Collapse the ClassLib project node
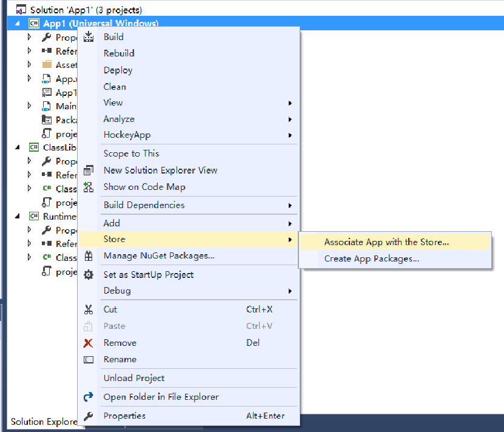This screenshot has height=432, width=504. click(18, 147)
